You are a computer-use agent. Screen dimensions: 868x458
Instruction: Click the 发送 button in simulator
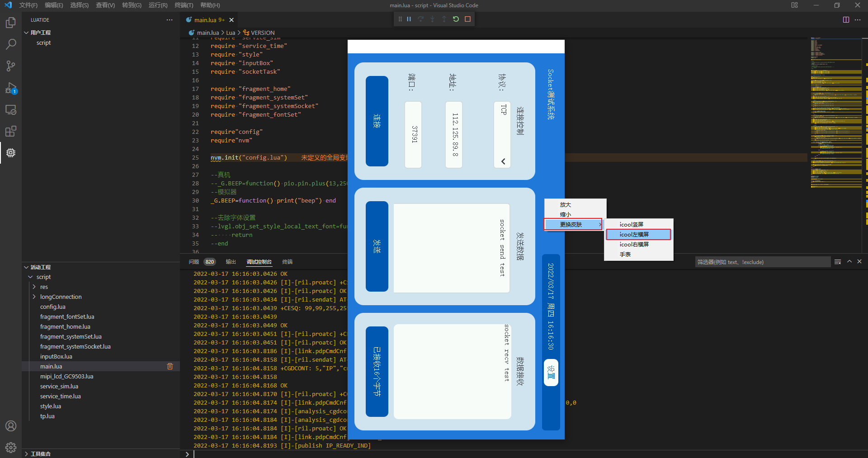click(377, 246)
